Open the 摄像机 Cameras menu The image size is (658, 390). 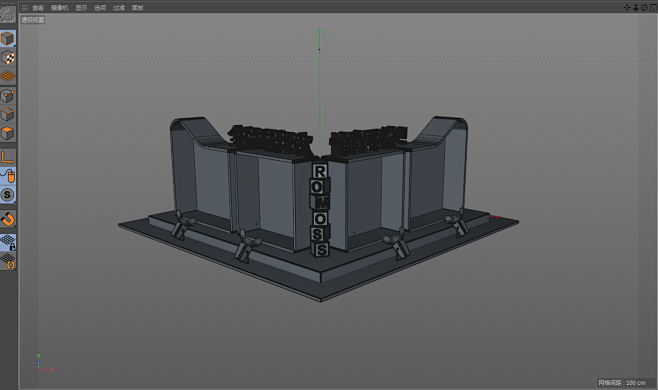pos(60,8)
